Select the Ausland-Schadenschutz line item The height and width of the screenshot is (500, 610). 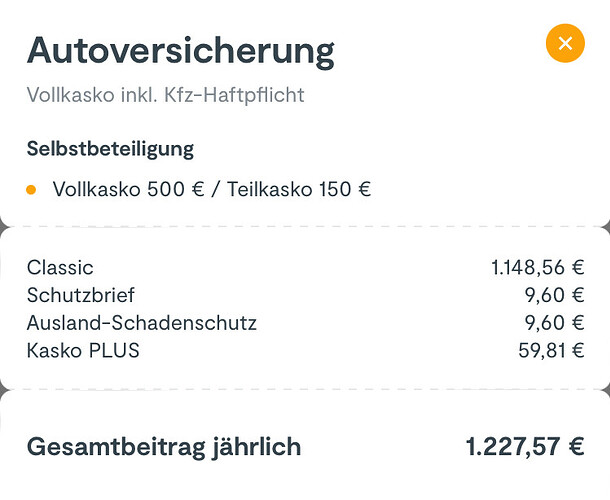tap(142, 323)
